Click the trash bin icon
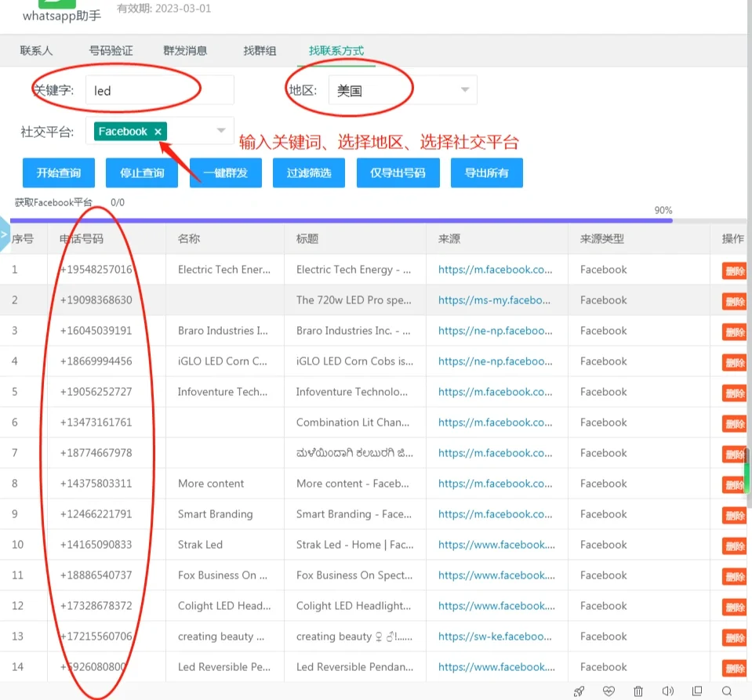752x700 pixels. (x=638, y=691)
